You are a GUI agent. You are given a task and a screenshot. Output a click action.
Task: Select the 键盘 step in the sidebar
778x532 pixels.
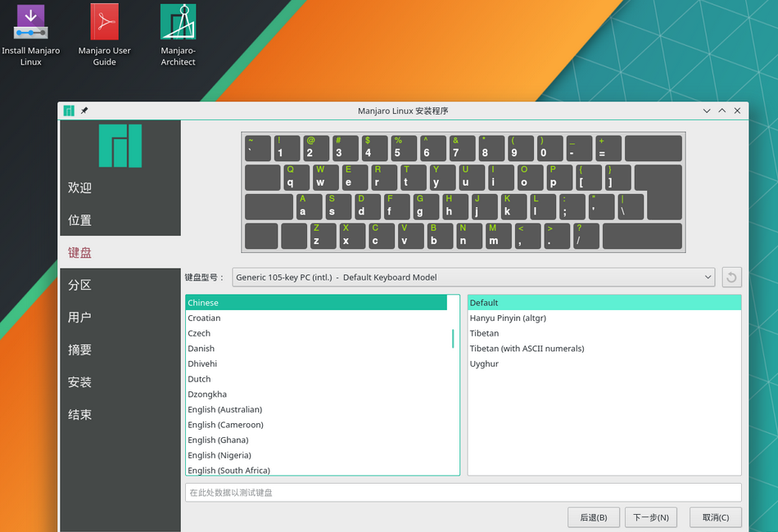coord(120,252)
